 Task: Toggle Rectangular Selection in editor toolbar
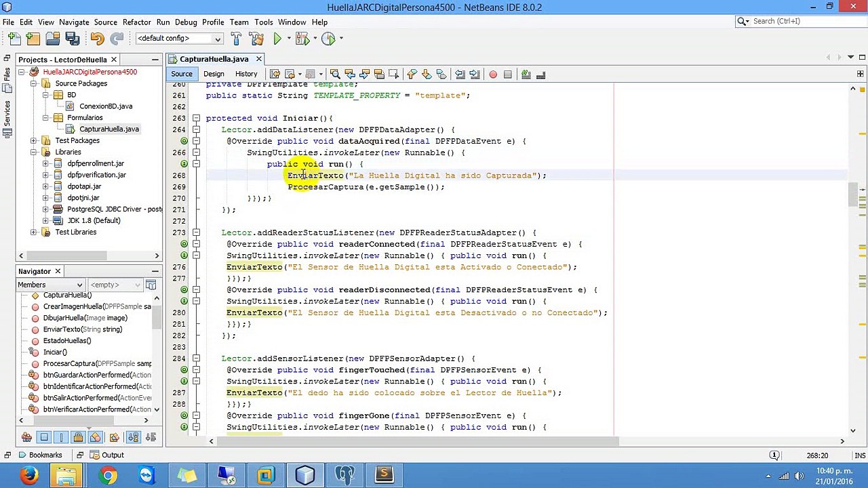coord(395,74)
